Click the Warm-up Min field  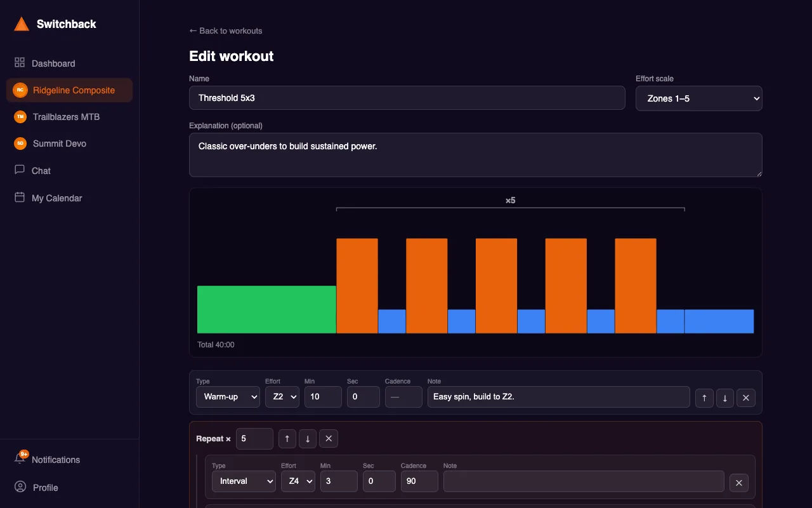[x=323, y=397]
